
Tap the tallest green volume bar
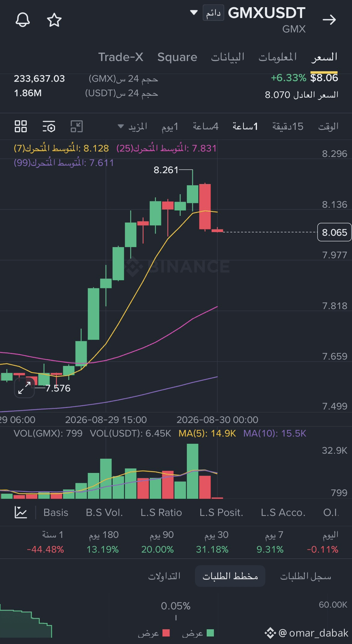[193, 471]
